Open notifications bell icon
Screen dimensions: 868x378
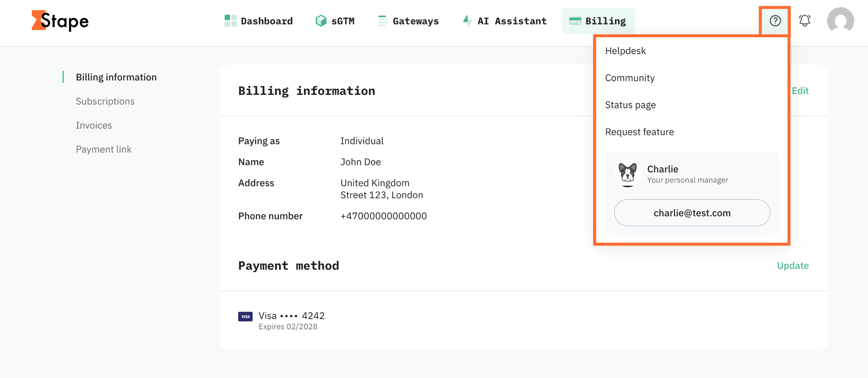805,21
